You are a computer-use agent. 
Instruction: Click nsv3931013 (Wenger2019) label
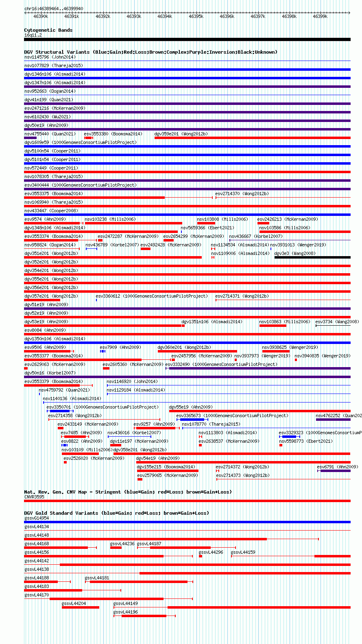pos(298,245)
